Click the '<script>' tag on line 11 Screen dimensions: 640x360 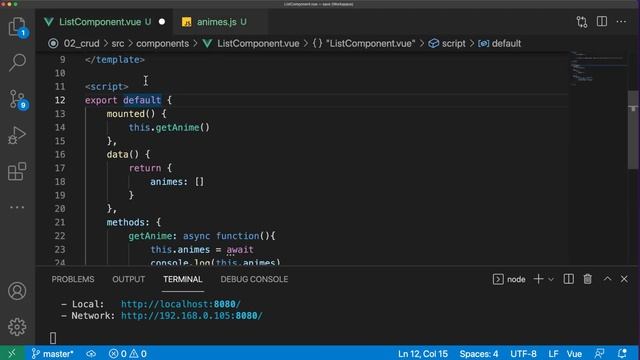[107, 87]
